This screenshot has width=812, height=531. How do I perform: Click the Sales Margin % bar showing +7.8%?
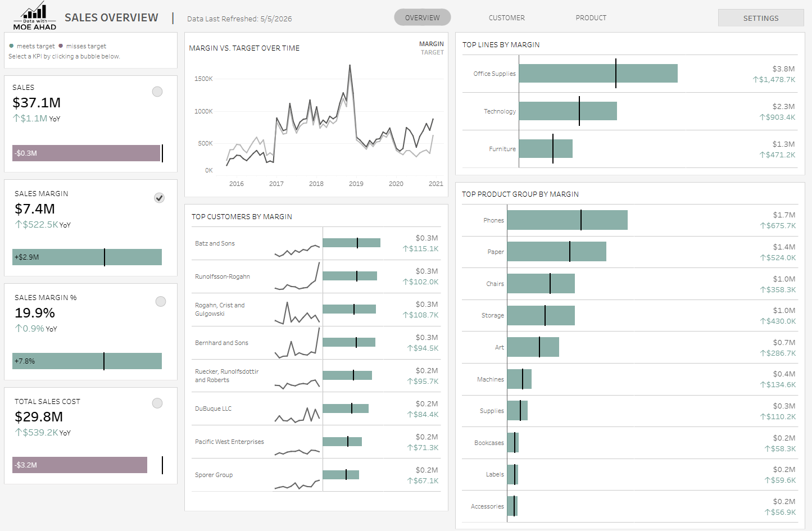87,361
